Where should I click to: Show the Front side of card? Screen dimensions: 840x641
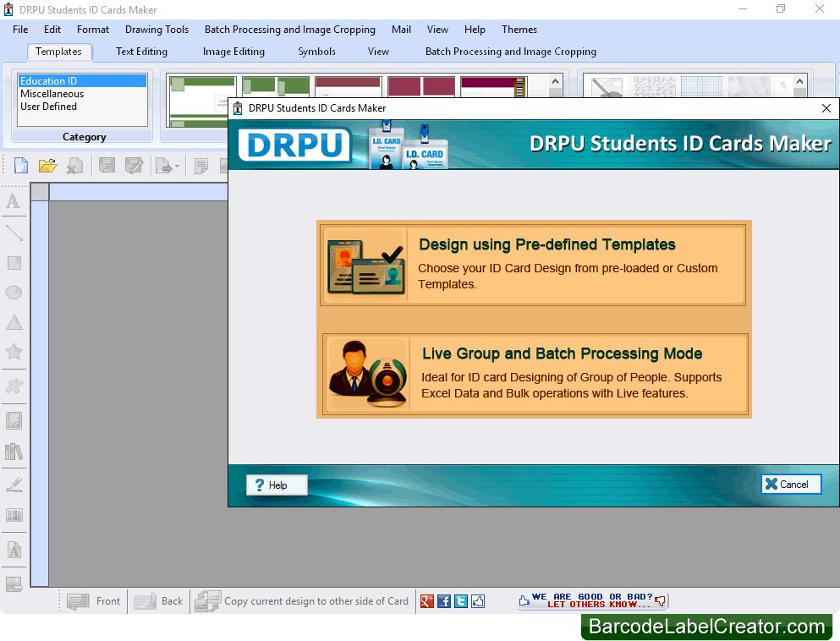tap(95, 601)
